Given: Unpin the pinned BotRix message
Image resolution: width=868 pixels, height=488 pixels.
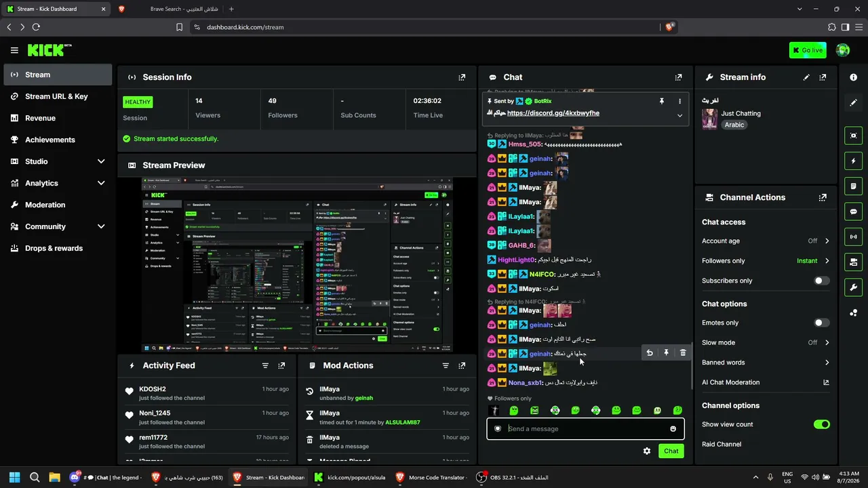Looking at the screenshot, I should tap(662, 101).
